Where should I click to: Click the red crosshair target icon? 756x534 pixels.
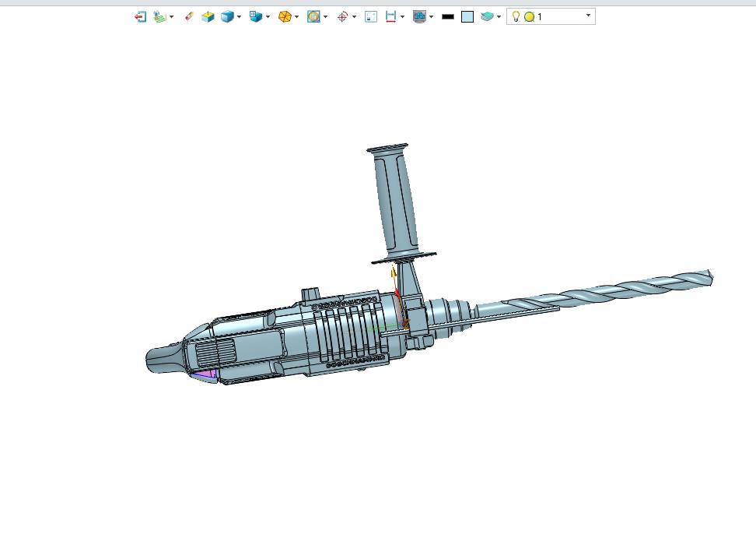coord(342,17)
